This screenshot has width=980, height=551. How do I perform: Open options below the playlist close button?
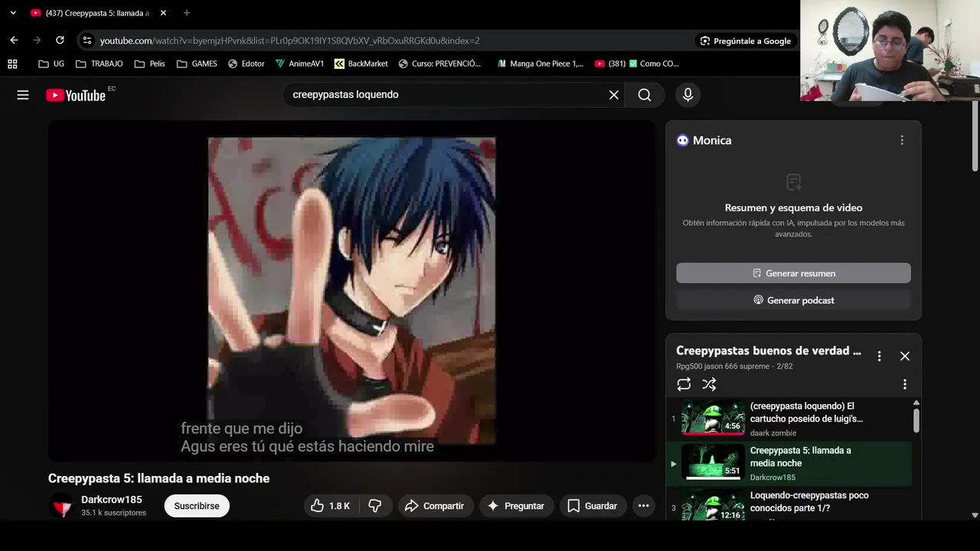[904, 384]
